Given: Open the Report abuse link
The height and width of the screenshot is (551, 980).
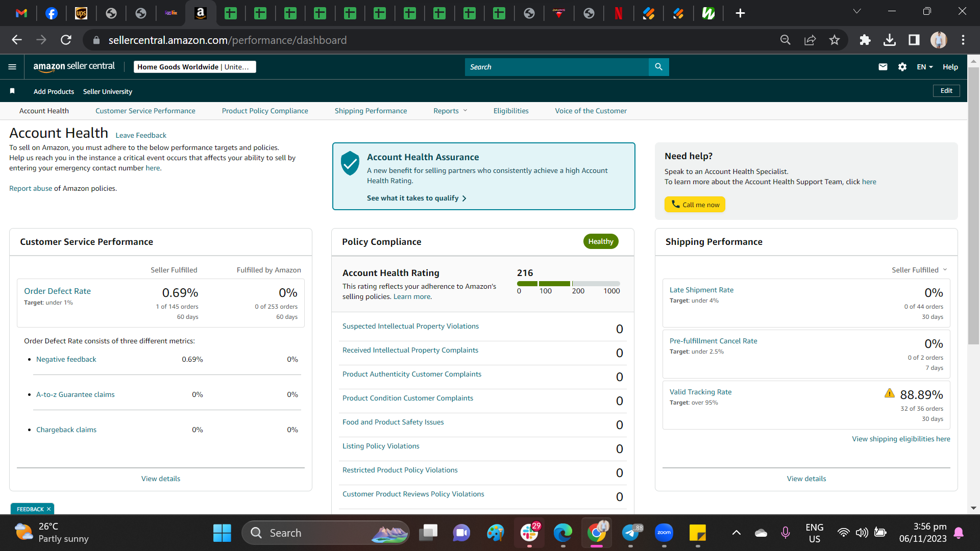Looking at the screenshot, I should point(31,188).
